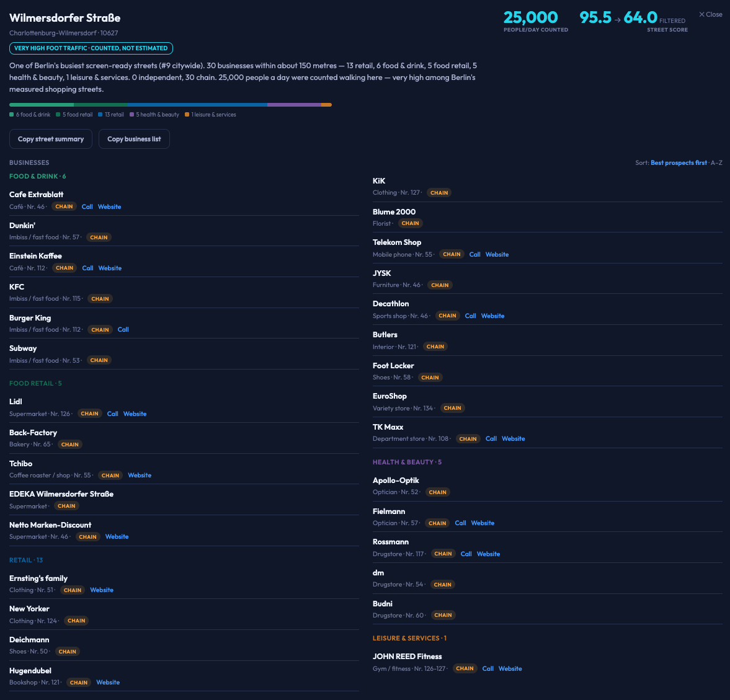Click the Wilmersdorfer Straße title

point(65,18)
